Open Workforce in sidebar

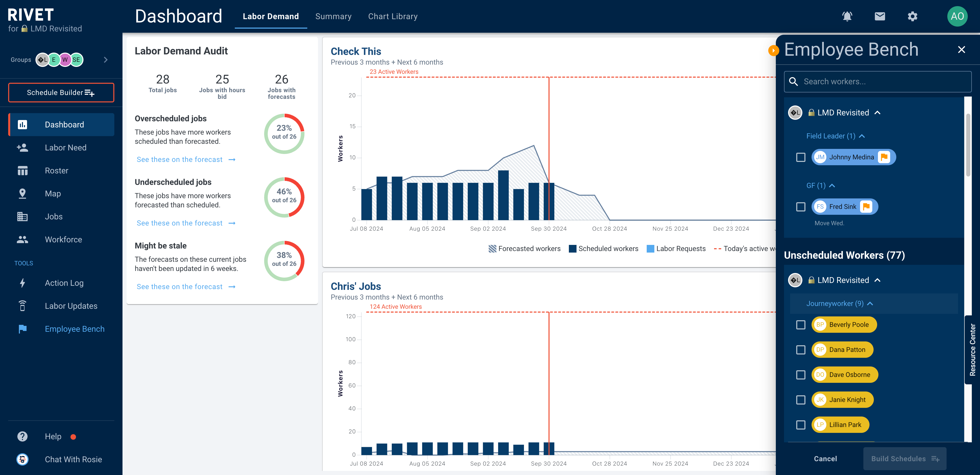[61, 239]
